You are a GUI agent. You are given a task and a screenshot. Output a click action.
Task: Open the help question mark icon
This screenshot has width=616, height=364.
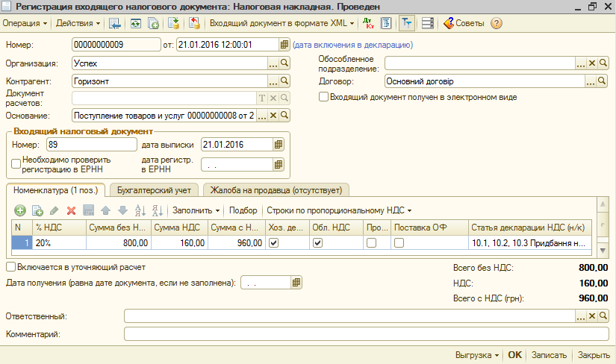pyautogui.click(x=497, y=23)
